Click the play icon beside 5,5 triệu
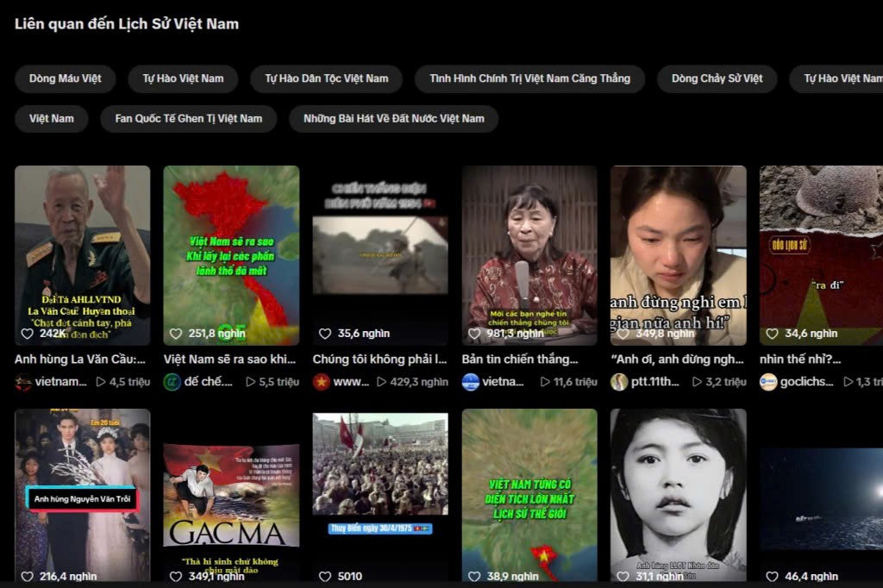Viewport: 883px width, 588px height. click(251, 382)
